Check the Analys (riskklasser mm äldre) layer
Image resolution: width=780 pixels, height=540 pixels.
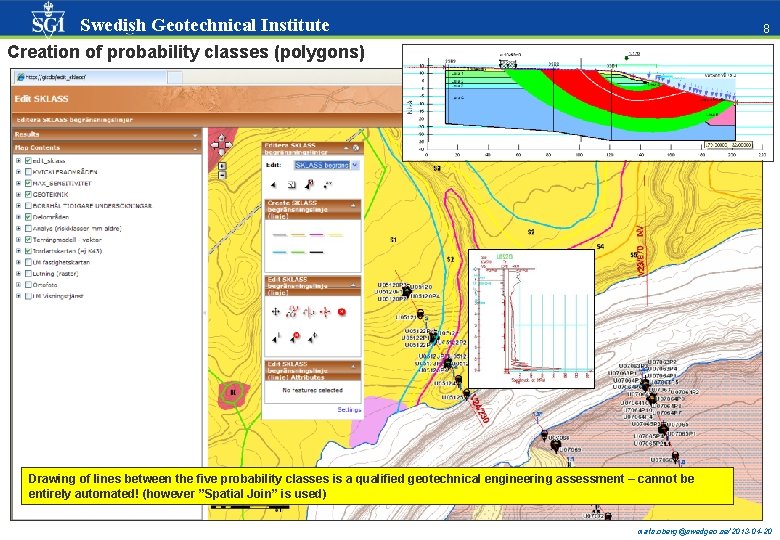[x=28, y=229]
